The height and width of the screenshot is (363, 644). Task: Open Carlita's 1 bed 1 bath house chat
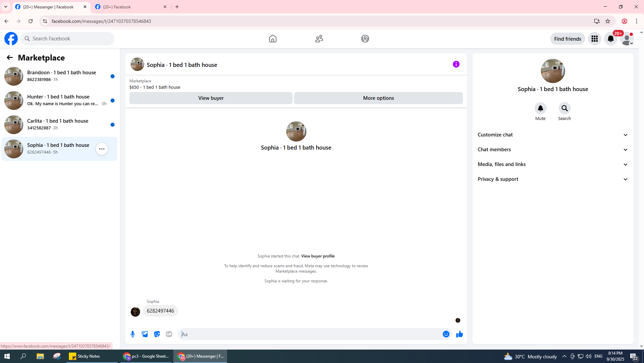59,124
